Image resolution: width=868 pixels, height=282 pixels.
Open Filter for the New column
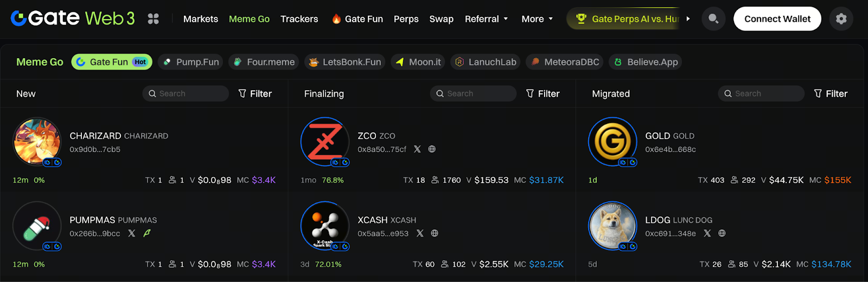pos(255,93)
